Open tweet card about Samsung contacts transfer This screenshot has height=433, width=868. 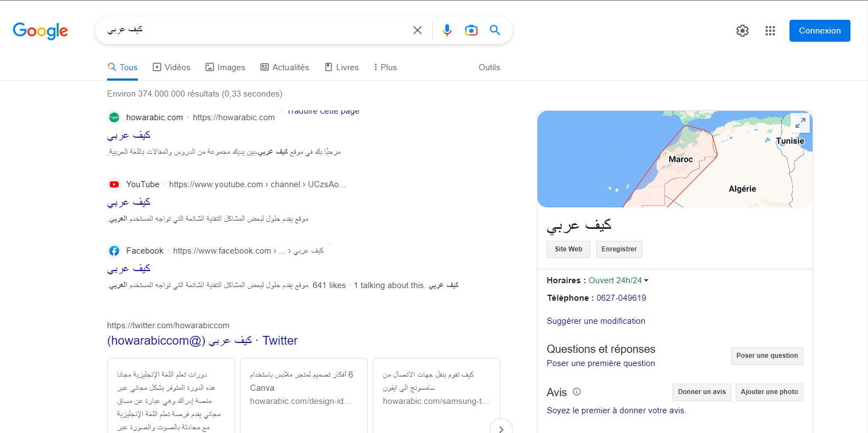436,395
